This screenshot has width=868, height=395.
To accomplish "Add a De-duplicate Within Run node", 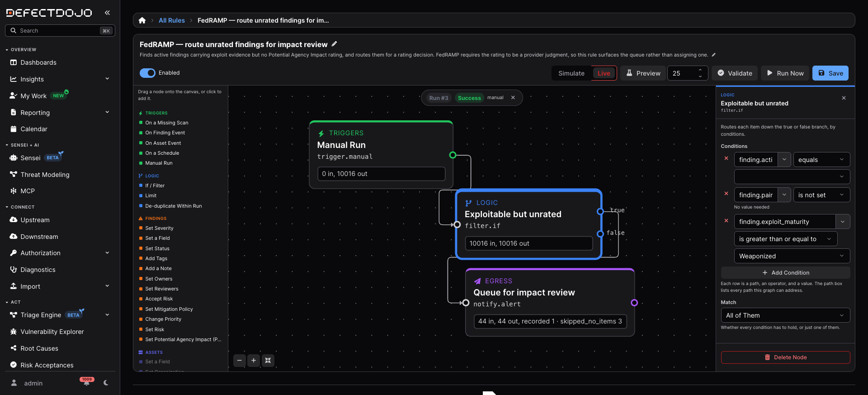I will click(174, 206).
